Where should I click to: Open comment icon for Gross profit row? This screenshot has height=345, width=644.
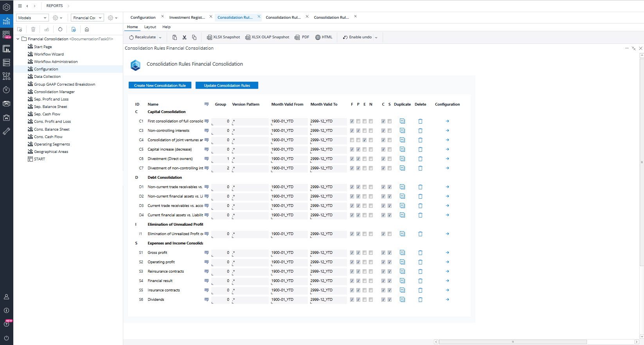pos(207,253)
